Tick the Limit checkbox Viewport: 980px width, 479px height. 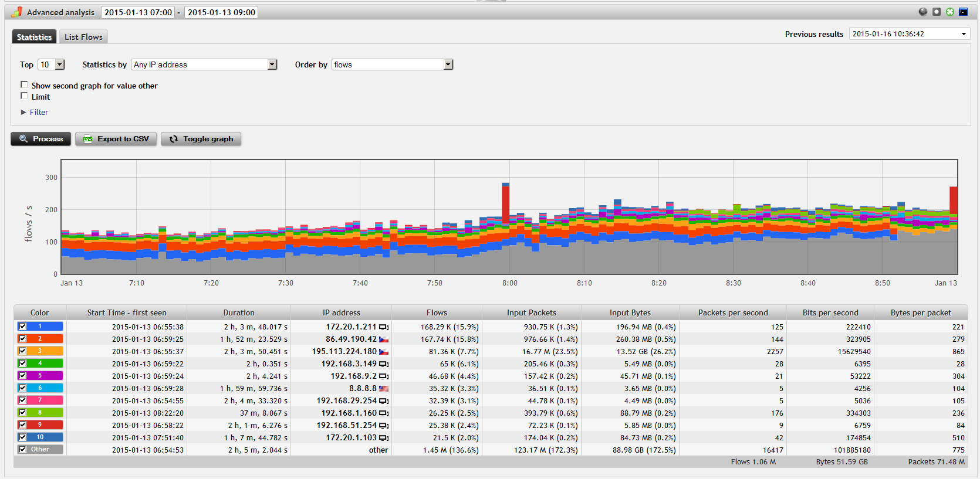click(24, 96)
